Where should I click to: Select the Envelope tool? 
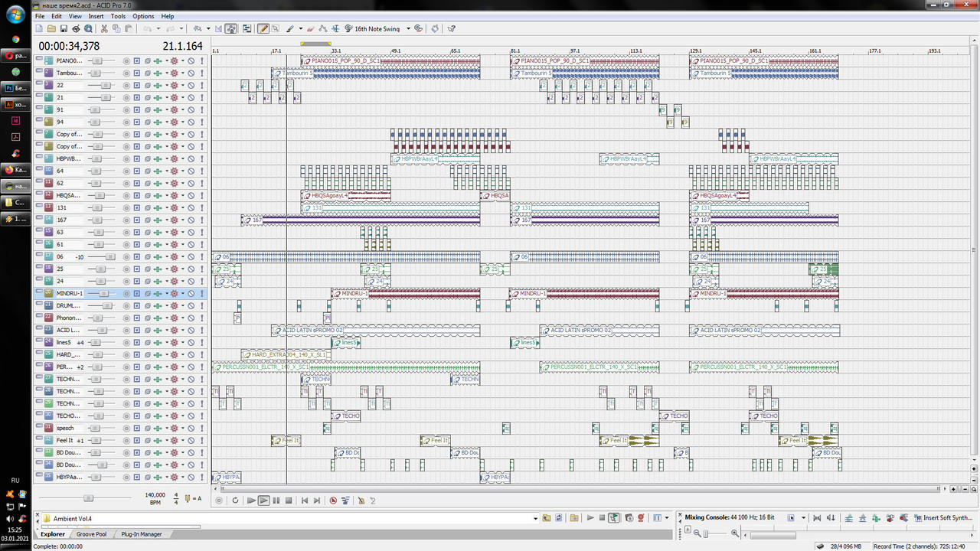pos(323,28)
